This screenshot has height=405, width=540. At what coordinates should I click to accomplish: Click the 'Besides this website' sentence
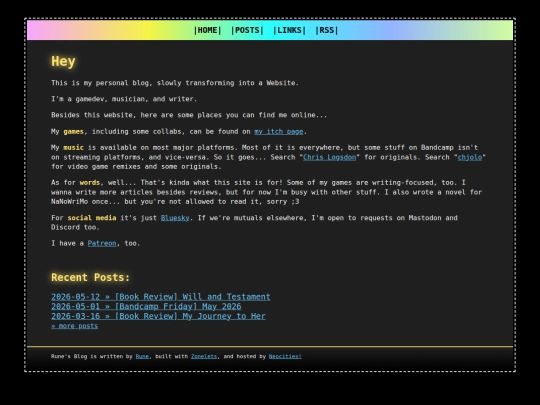[x=189, y=115]
